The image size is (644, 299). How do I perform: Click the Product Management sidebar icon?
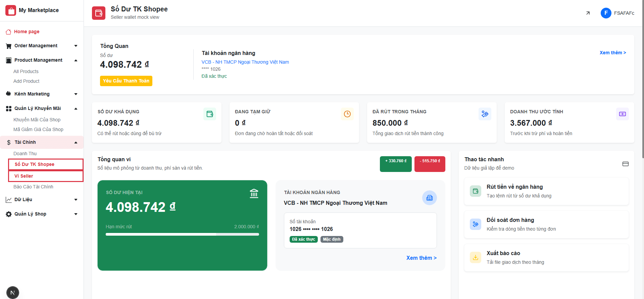pos(9,60)
